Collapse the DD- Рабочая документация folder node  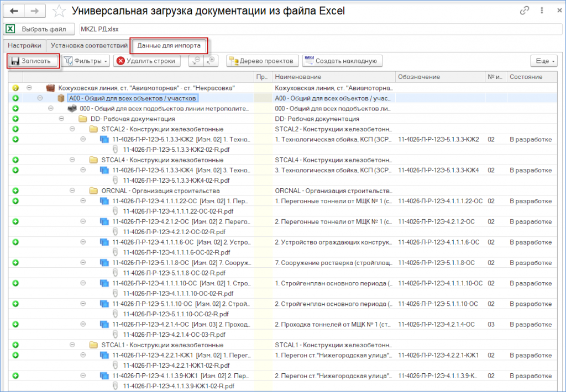tap(61, 119)
